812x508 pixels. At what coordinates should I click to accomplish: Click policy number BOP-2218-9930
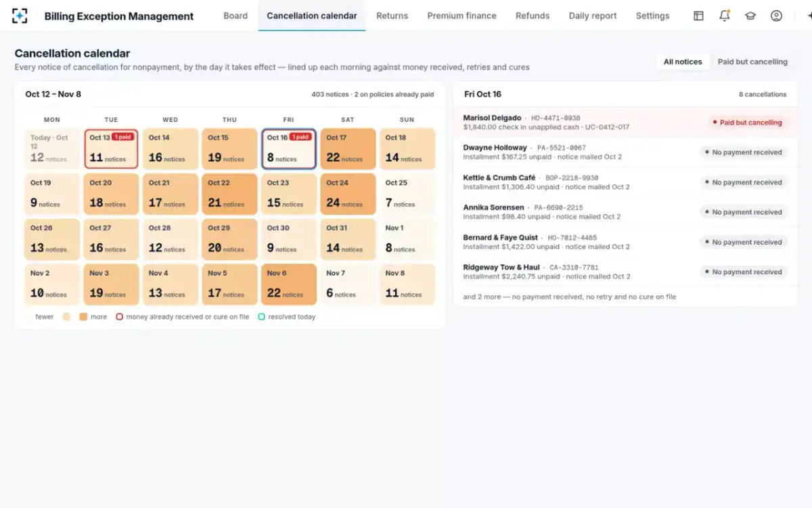click(572, 177)
